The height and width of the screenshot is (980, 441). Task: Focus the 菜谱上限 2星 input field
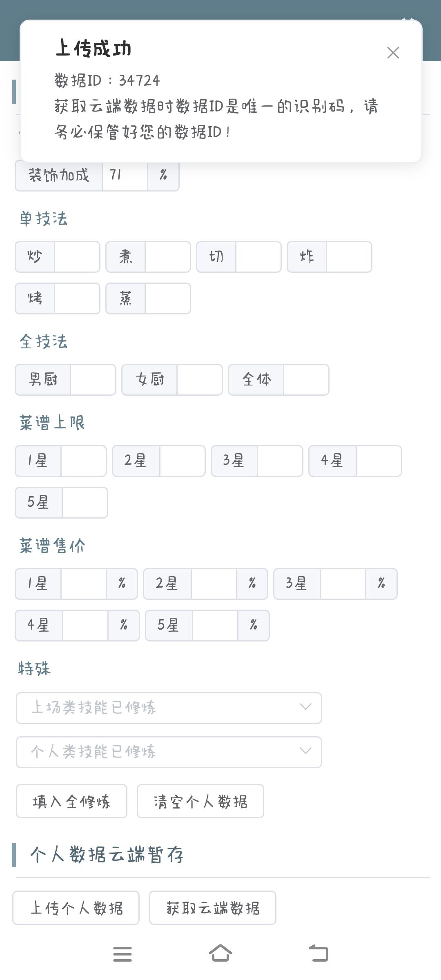(183, 461)
